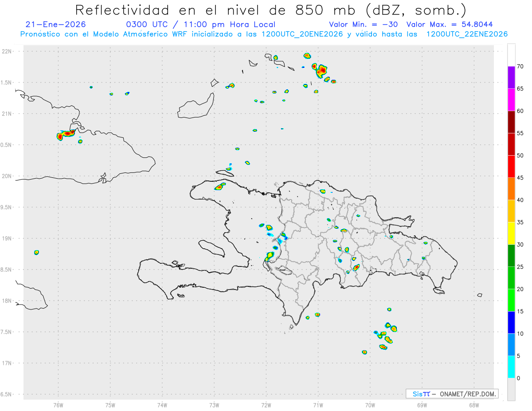Select the '19N' latitude label
532x411 pixels.
tap(8, 239)
